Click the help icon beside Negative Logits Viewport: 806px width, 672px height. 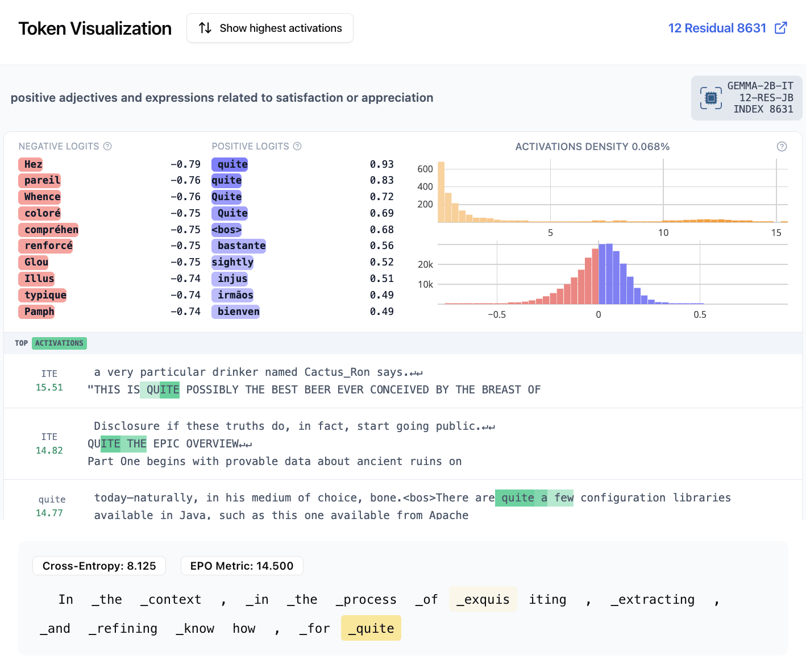coord(107,146)
